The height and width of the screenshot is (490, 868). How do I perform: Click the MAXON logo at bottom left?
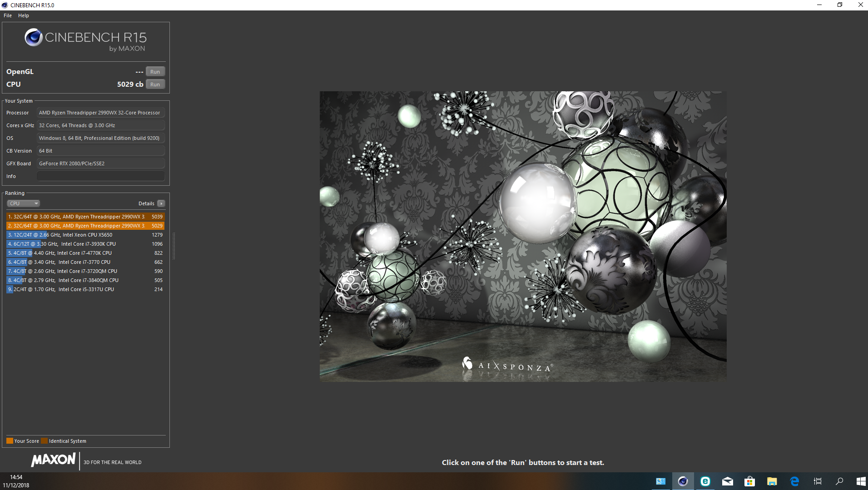(53, 460)
